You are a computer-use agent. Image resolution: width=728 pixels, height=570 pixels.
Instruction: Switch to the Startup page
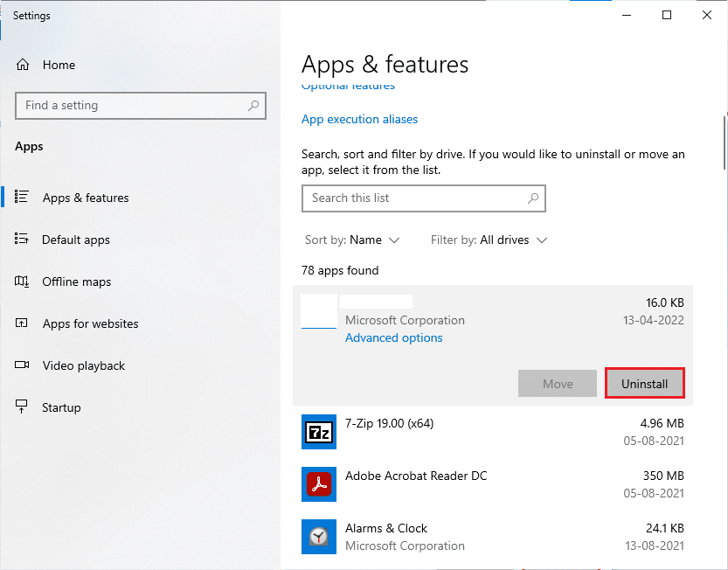[x=60, y=407]
